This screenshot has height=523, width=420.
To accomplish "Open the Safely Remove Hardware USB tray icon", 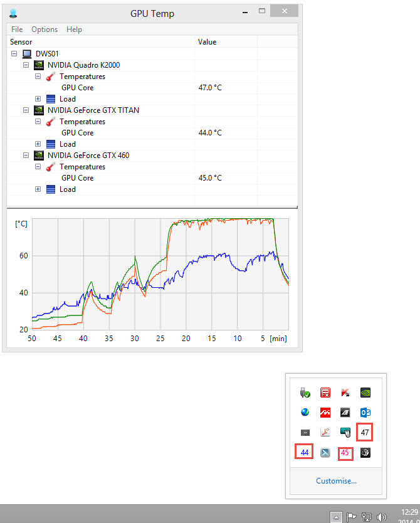I will [x=305, y=393].
